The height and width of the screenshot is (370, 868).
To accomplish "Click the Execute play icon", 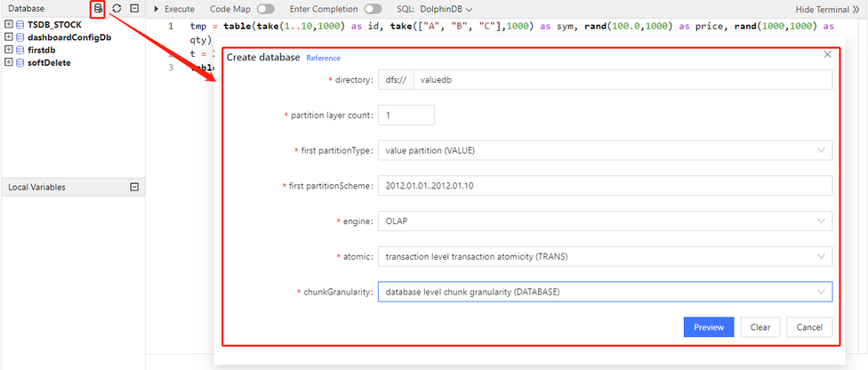I will [x=157, y=8].
